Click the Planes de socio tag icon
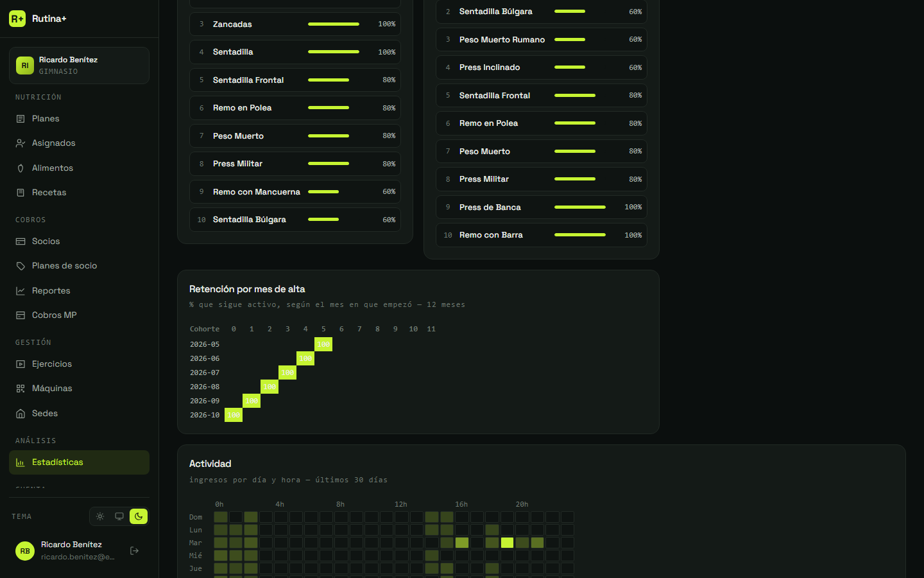This screenshot has height=578, width=924. coord(21,266)
